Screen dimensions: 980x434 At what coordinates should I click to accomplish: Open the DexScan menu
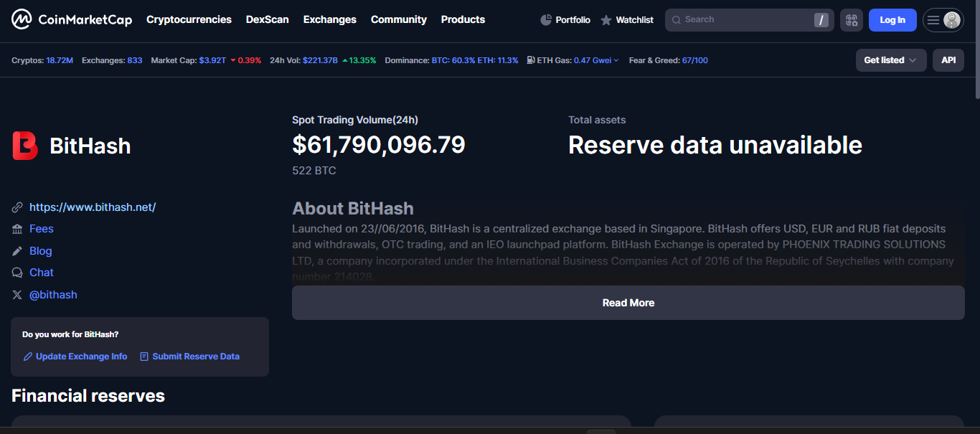point(268,19)
